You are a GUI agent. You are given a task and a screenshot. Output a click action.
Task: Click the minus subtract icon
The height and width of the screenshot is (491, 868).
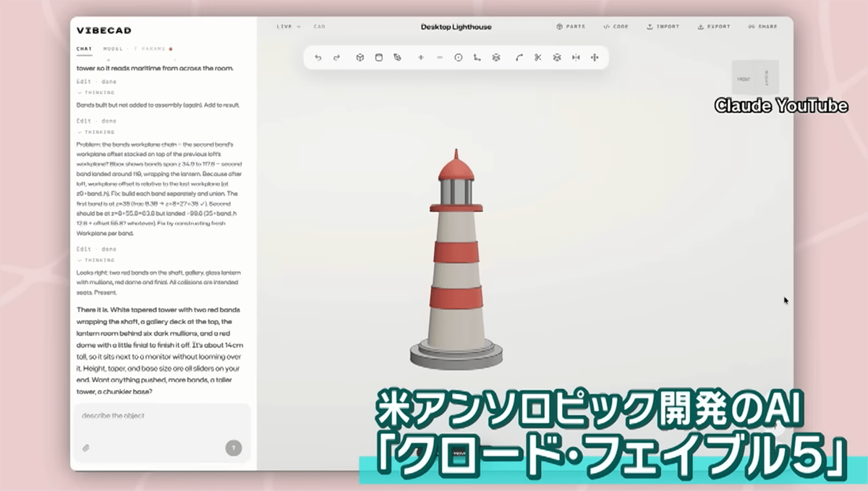pyautogui.click(x=440, y=57)
